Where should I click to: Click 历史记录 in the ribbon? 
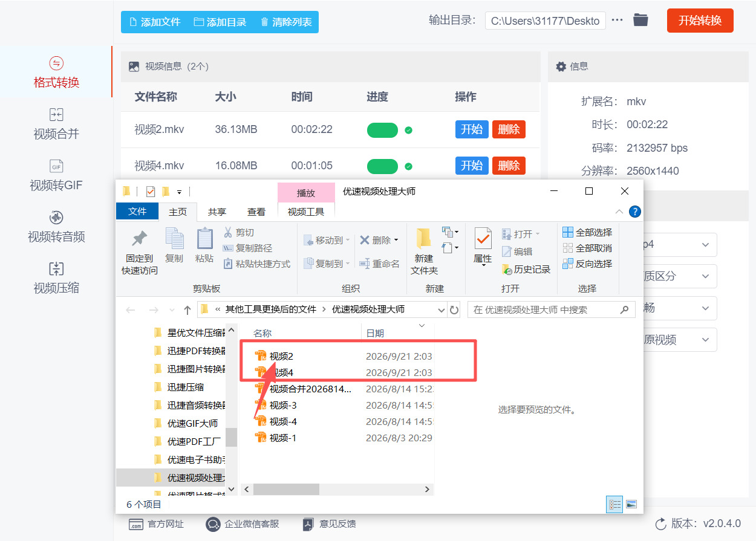tap(526, 269)
